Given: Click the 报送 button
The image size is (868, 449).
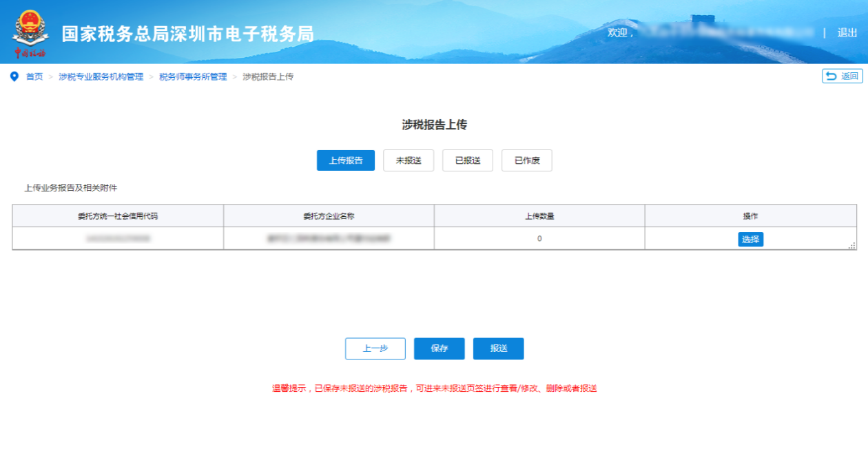Looking at the screenshot, I should pos(499,348).
